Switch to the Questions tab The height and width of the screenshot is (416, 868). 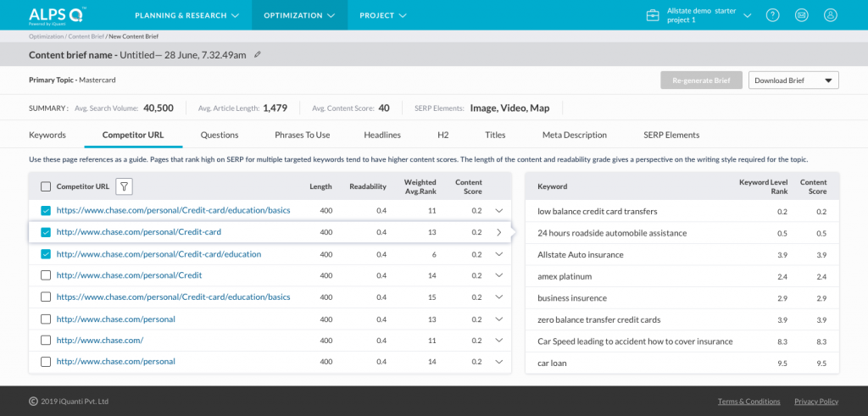click(x=220, y=135)
